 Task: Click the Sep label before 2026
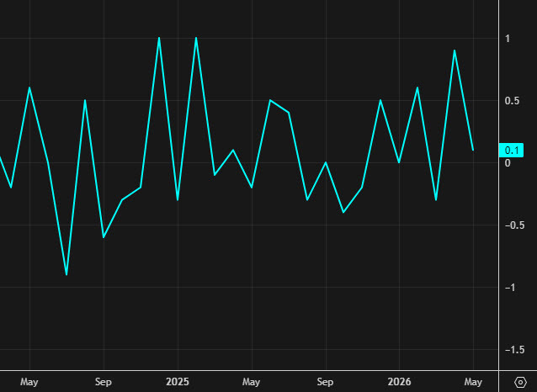click(326, 382)
